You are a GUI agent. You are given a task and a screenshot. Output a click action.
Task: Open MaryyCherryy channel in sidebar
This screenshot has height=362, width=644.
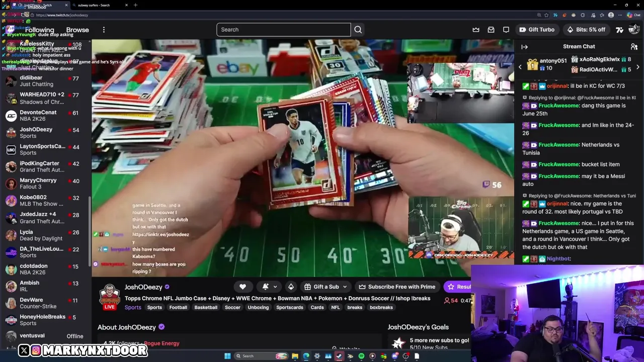pyautogui.click(x=45, y=184)
